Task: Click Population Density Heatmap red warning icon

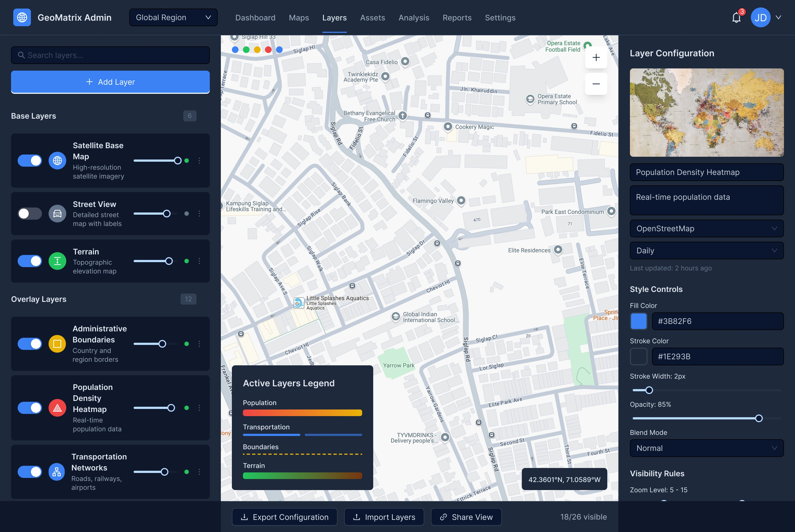Action: click(57, 408)
